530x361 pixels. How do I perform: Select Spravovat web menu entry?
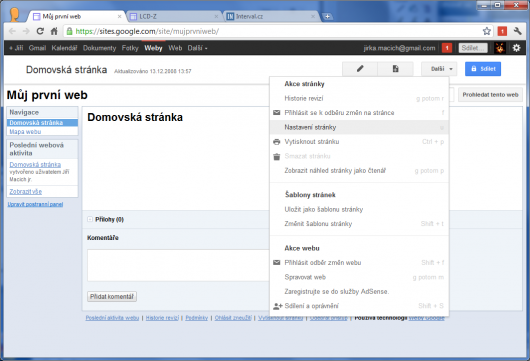click(359, 277)
